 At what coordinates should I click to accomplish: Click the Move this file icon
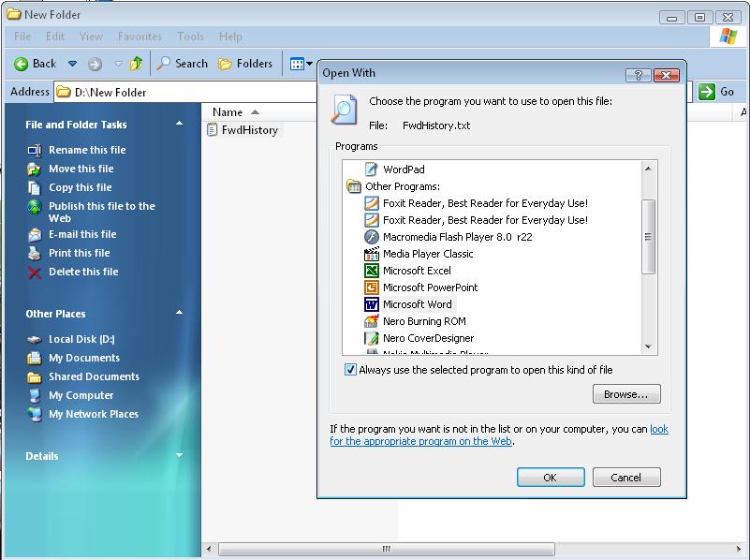(35, 169)
